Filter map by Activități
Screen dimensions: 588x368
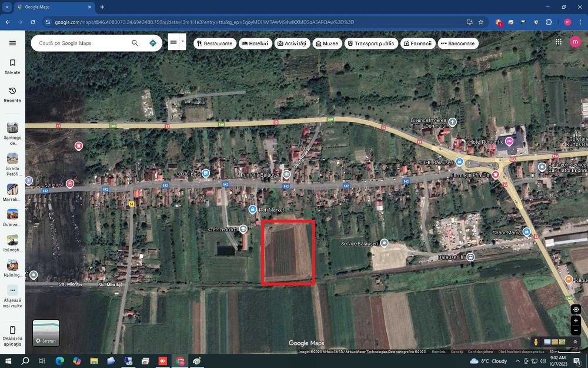(292, 44)
